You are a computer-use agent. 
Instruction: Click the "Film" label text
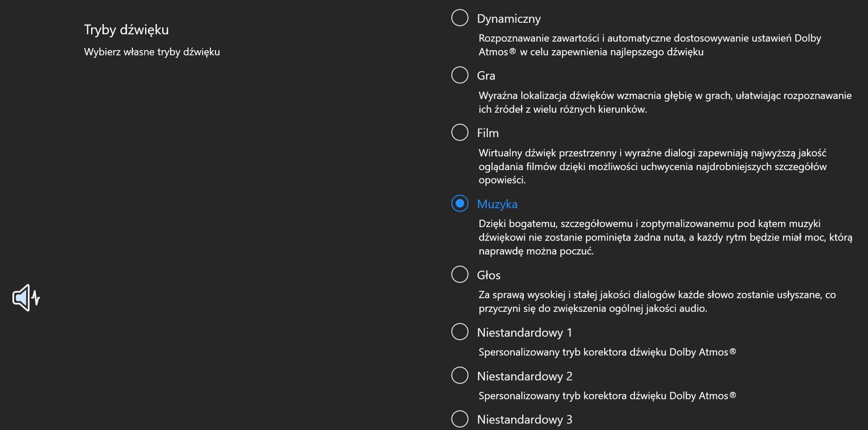tap(488, 133)
